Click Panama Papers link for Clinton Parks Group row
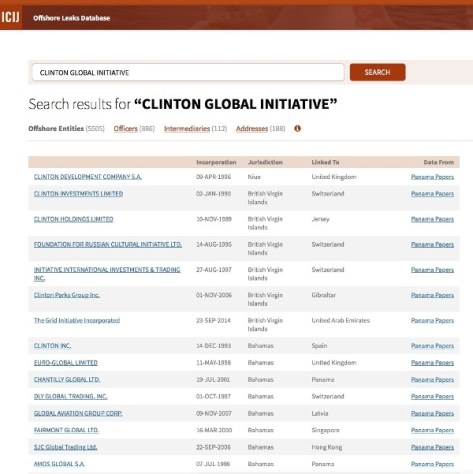The image size is (473, 474). pyautogui.click(x=432, y=295)
